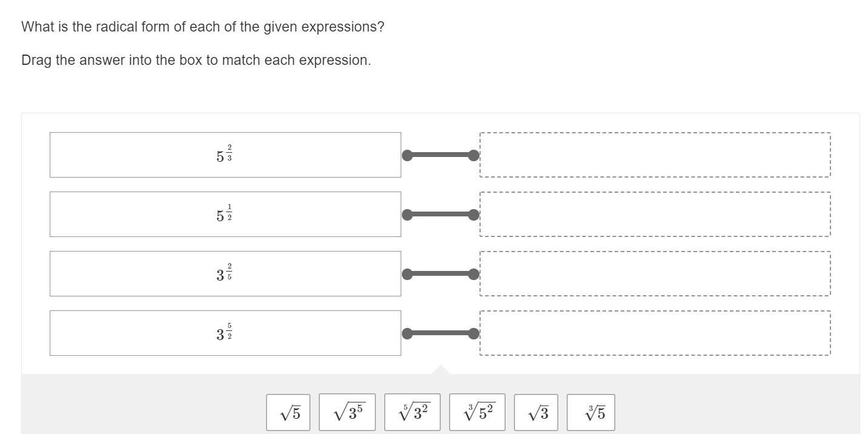
Task: Click the dashed answer box beside 3^(2/5)
Action: pyautogui.click(x=655, y=274)
